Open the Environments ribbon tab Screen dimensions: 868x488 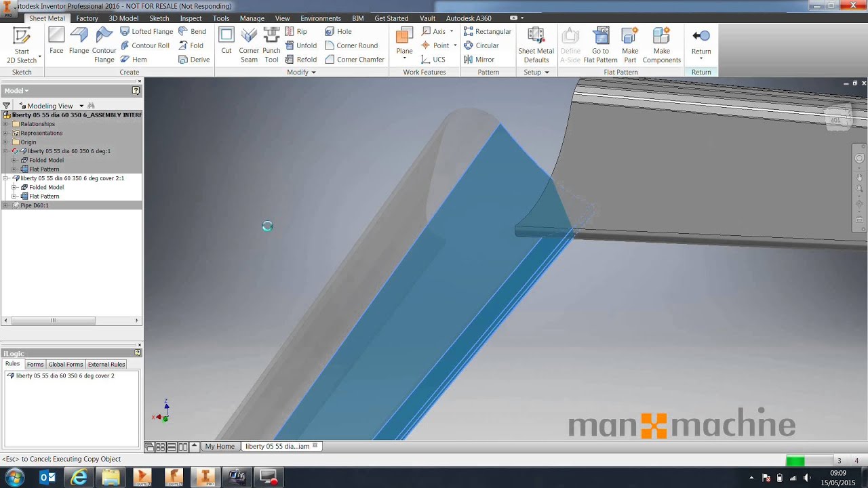tap(321, 18)
